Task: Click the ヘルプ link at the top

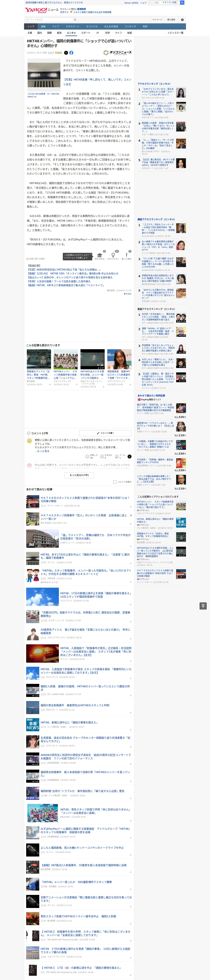Action: 143,3
